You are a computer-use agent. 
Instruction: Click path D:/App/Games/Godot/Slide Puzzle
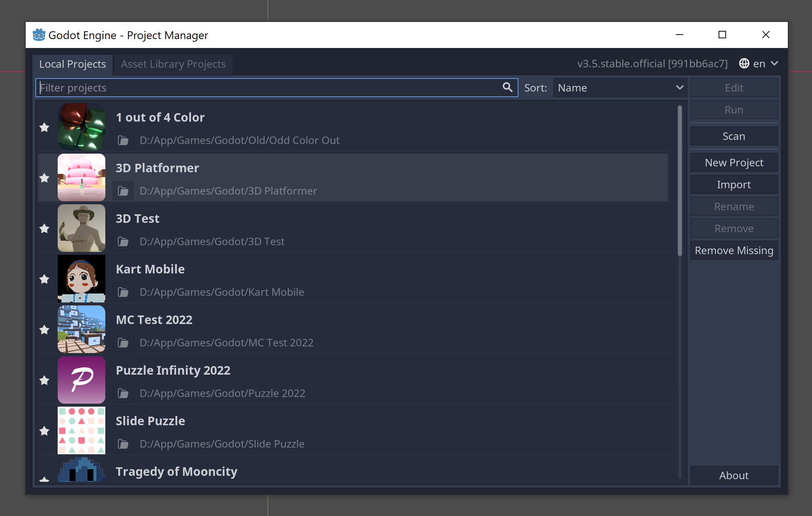[222, 444]
